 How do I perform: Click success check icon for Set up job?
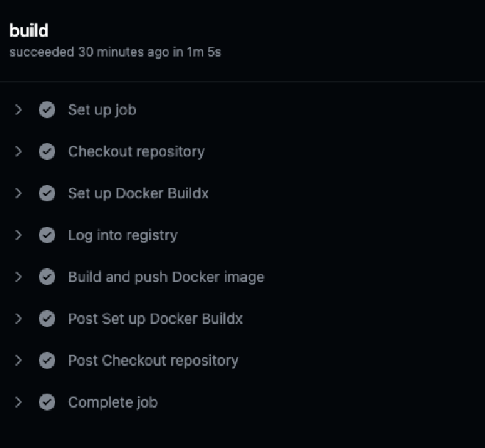pos(47,110)
